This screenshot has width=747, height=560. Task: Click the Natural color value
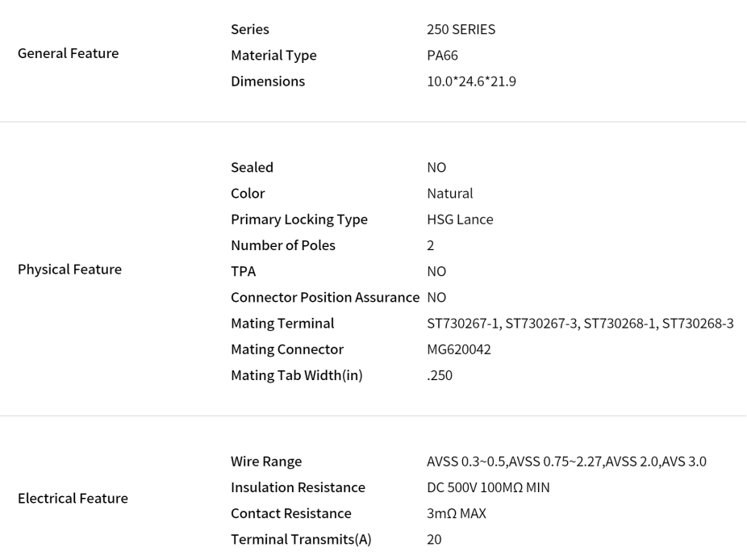(450, 194)
